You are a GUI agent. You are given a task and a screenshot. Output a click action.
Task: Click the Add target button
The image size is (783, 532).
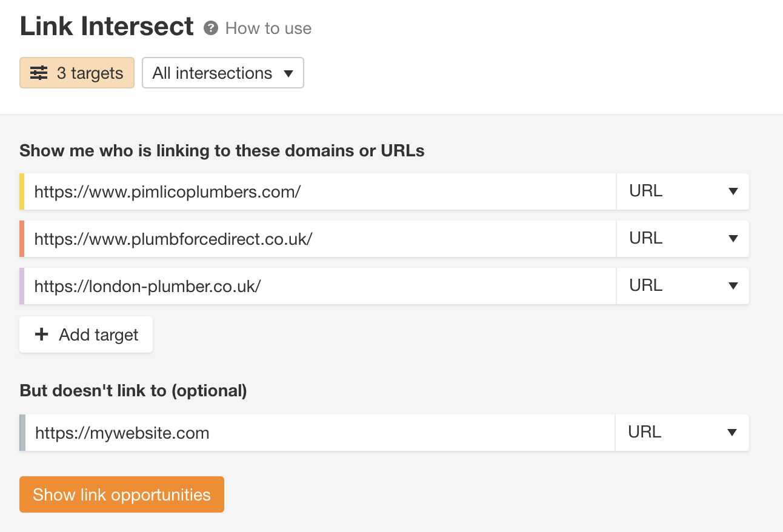click(x=85, y=334)
